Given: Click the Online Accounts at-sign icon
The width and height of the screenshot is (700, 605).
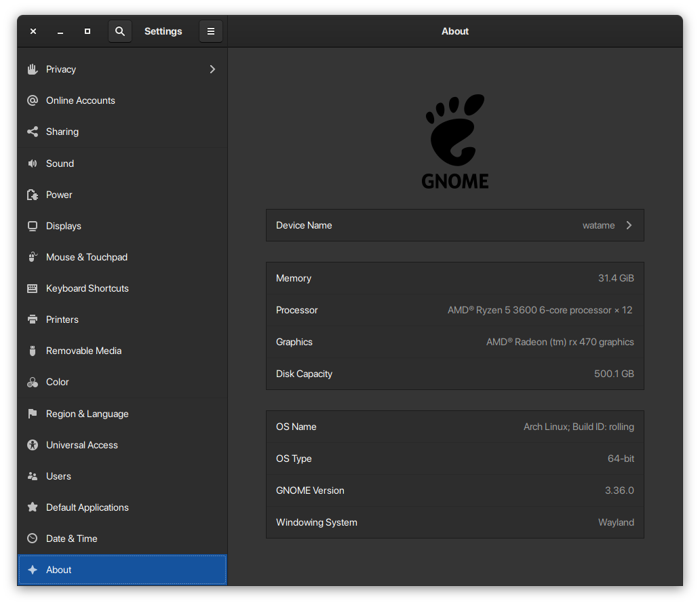Looking at the screenshot, I should [33, 100].
